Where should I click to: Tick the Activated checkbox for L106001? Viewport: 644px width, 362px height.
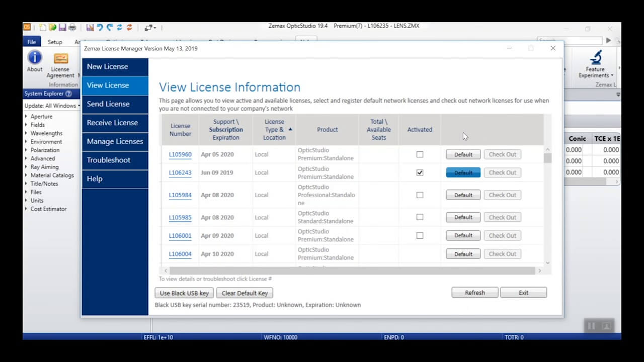[x=420, y=235]
